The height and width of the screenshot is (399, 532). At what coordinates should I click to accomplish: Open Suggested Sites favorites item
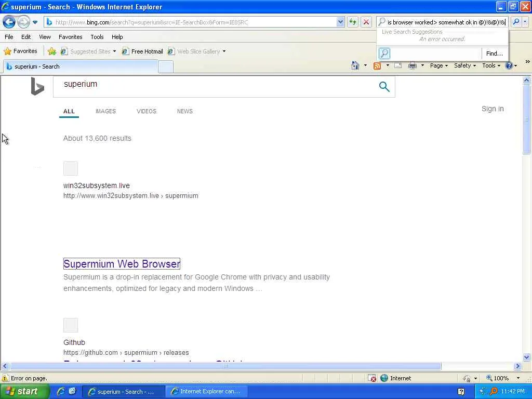point(88,51)
